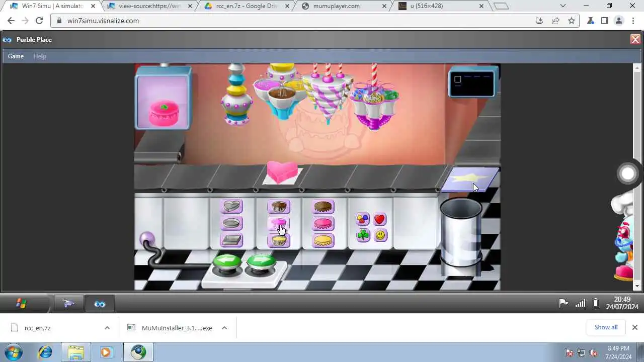Add the smiley face decoration

point(381,235)
